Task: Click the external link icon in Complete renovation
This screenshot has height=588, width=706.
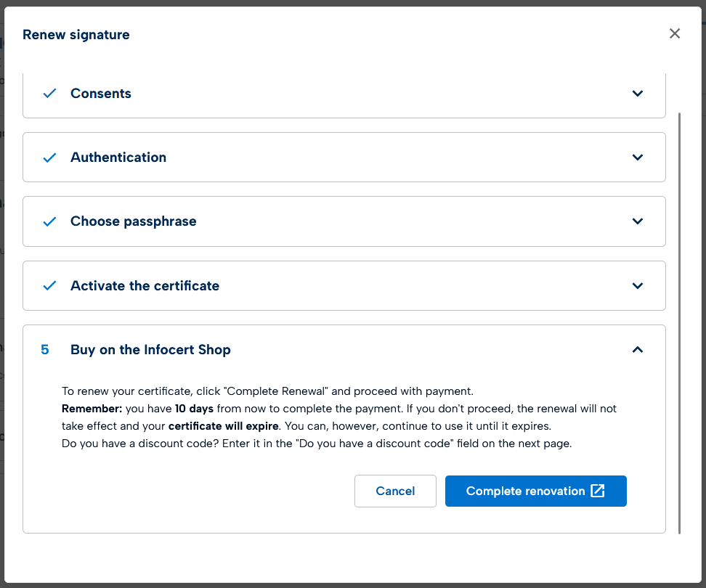Action: click(x=598, y=491)
